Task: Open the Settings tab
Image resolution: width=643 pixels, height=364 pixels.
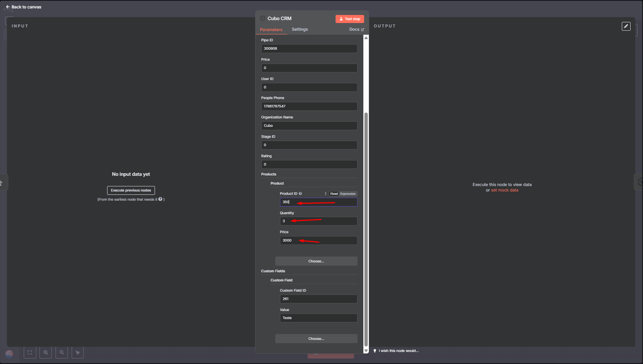Action: click(x=299, y=29)
